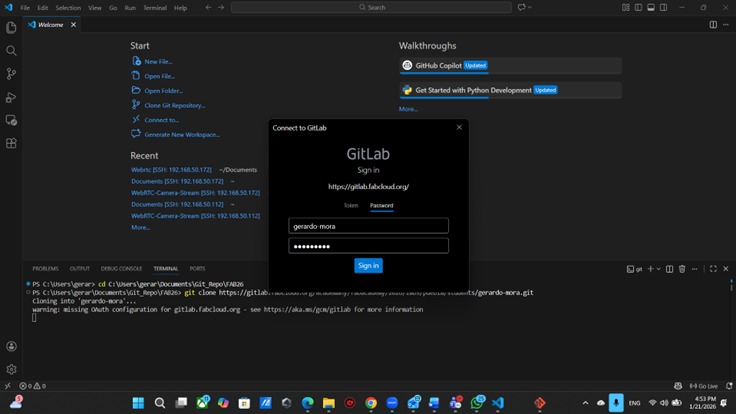Click errors and warnings count in status bar

point(32,386)
